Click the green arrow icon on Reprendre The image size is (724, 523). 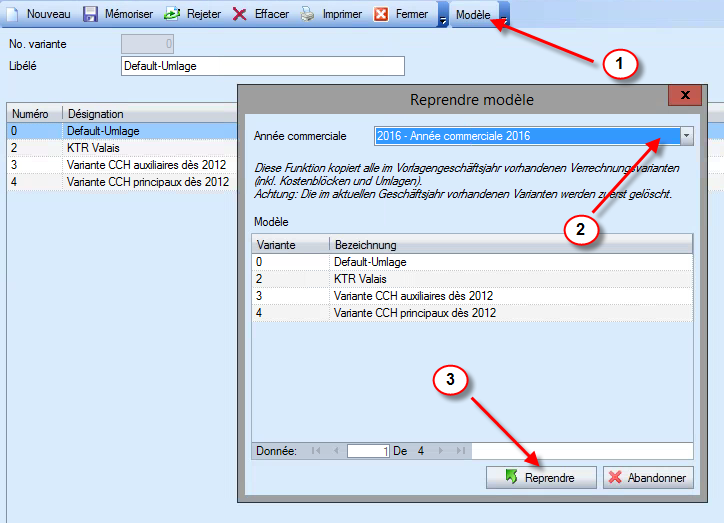point(511,477)
